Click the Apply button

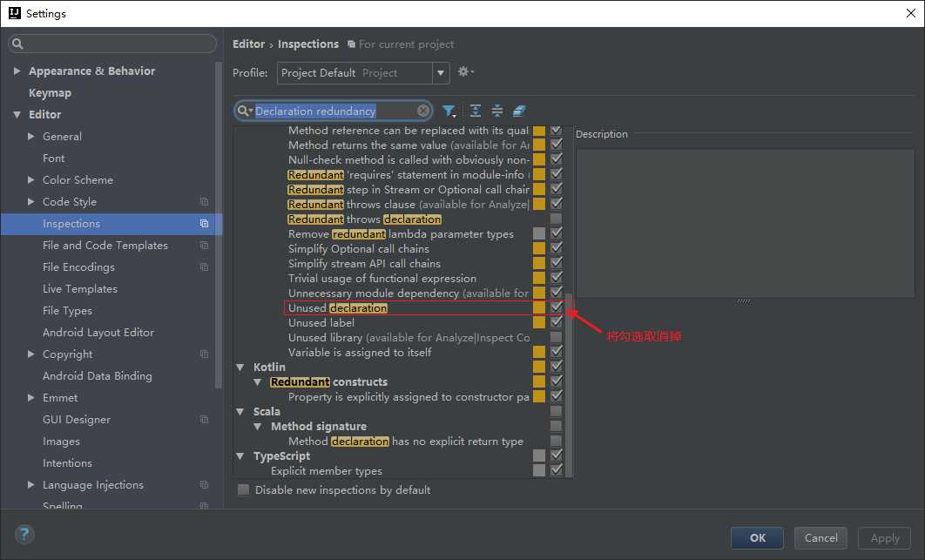pos(884,537)
